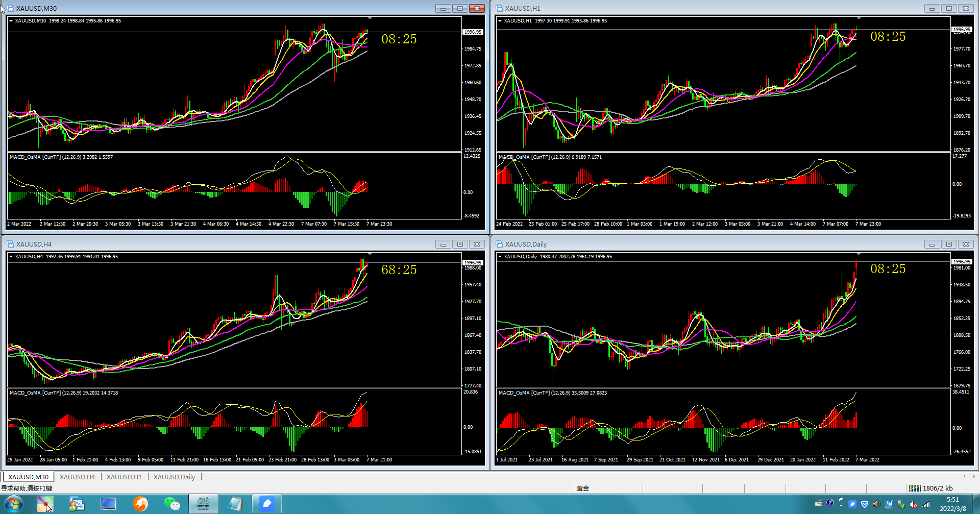Click the XAUUSD,Daily window title icon
This screenshot has height=514, width=980.
[x=499, y=244]
